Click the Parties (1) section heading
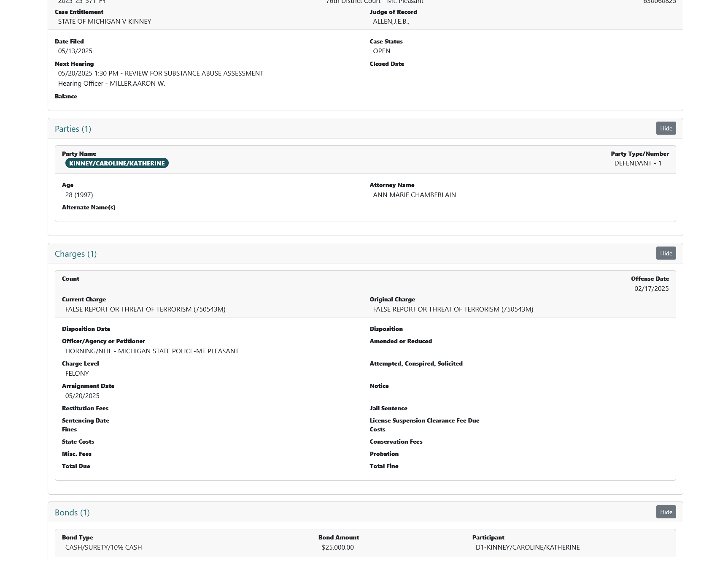The width and height of the screenshot is (728, 561). coord(73,129)
